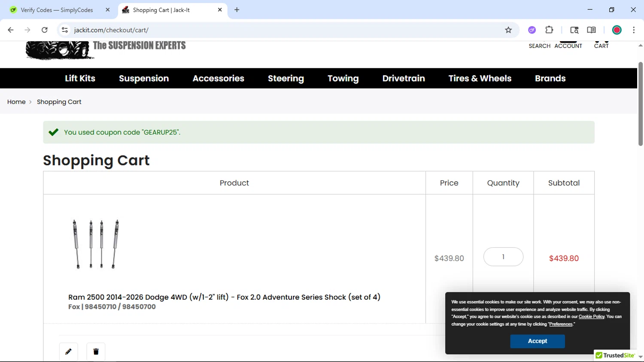Open the Cookie Policy link
The width and height of the screenshot is (644, 362).
point(591,316)
